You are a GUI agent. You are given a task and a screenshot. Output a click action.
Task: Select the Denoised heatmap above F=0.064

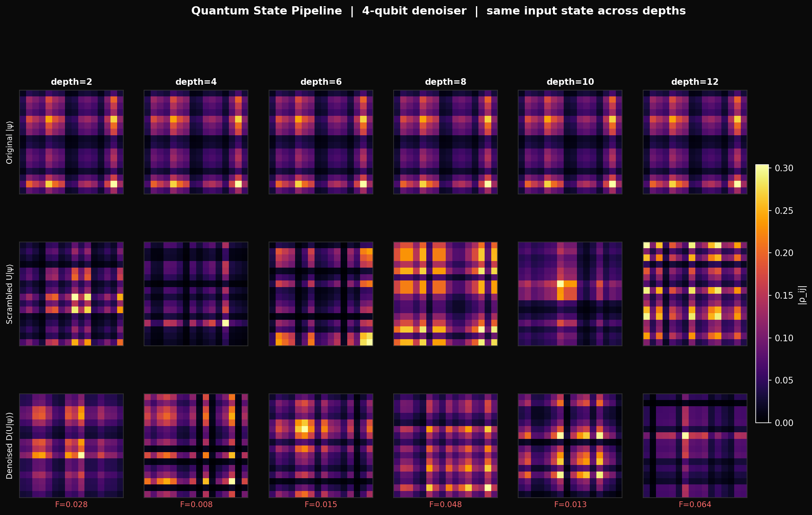(695, 446)
